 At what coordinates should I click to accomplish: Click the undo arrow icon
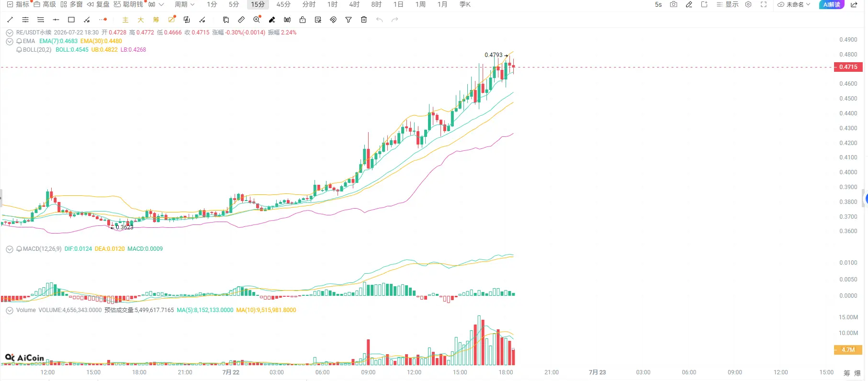pyautogui.click(x=379, y=20)
